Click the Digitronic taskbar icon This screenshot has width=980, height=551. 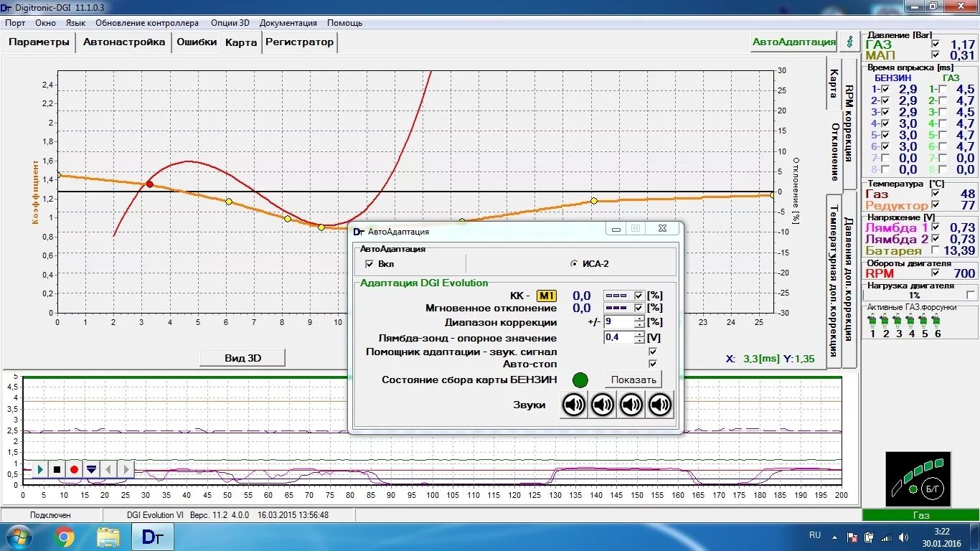(x=152, y=537)
